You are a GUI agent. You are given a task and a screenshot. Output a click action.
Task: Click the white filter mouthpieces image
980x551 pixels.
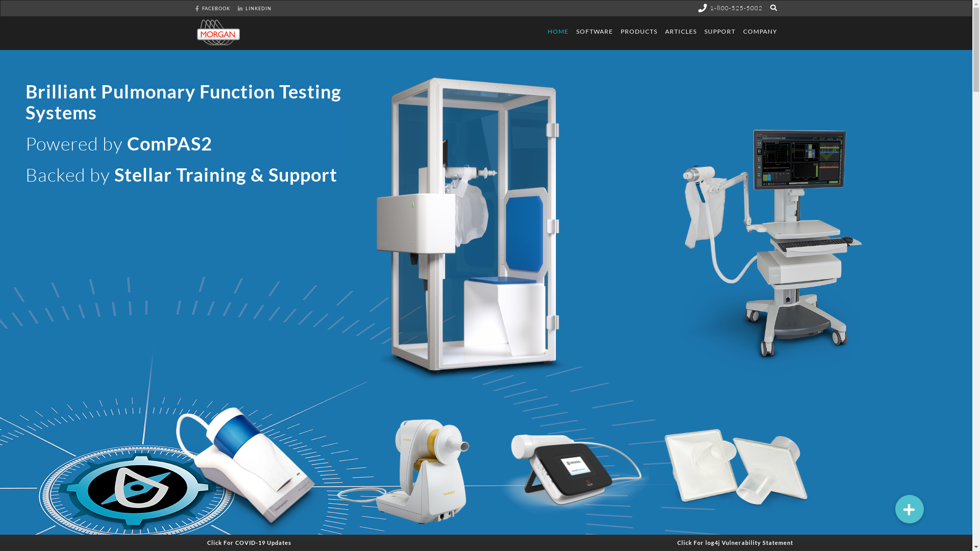736,467
